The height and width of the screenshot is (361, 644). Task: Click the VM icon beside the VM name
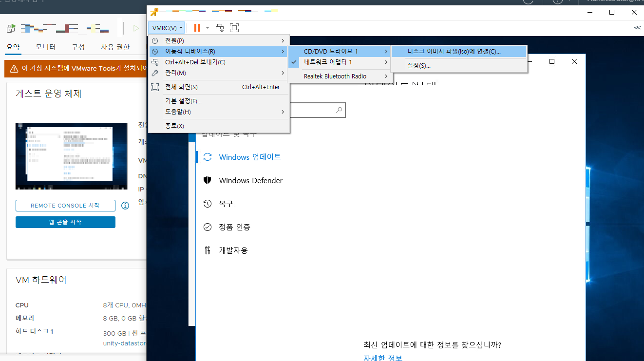11,28
